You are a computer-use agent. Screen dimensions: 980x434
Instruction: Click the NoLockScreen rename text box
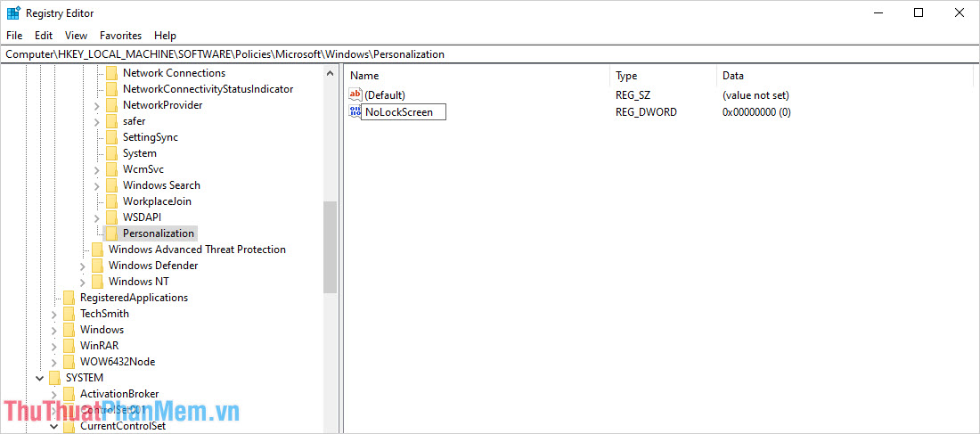coord(404,112)
